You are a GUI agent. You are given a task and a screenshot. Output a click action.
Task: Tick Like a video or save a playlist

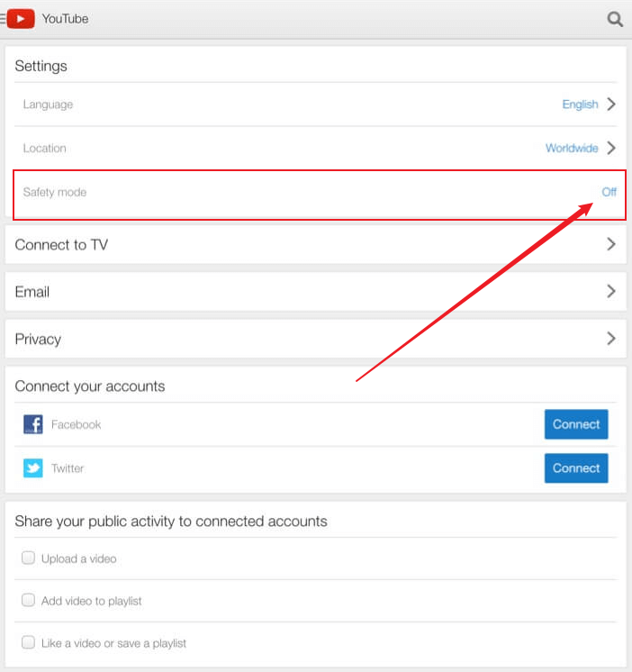[x=28, y=643]
